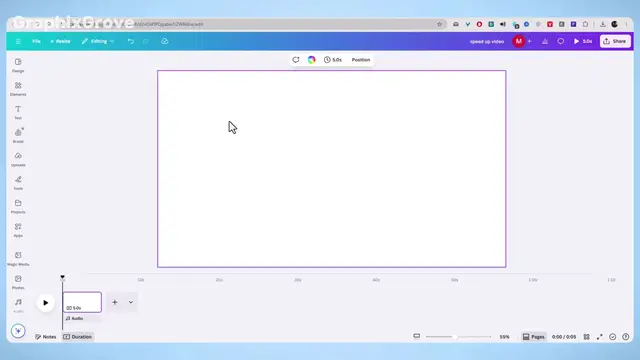Open the File menu

36,41
